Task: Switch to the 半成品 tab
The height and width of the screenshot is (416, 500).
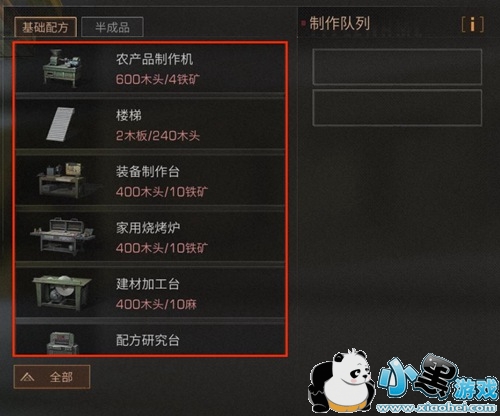Action: click(112, 27)
